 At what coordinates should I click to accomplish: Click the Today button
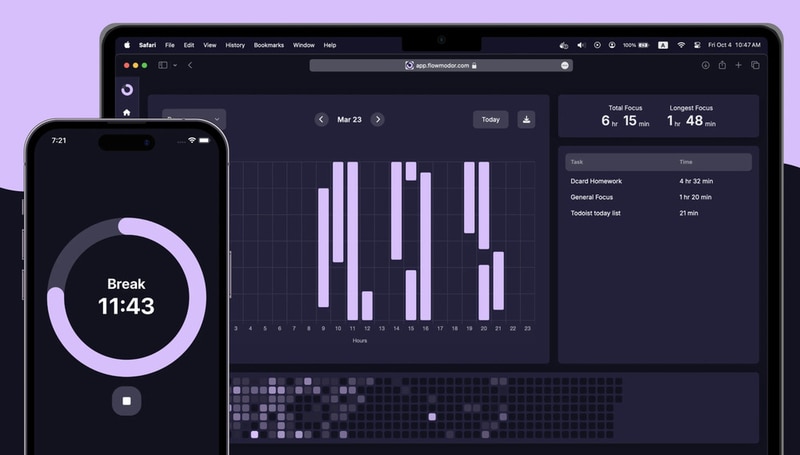coord(490,119)
